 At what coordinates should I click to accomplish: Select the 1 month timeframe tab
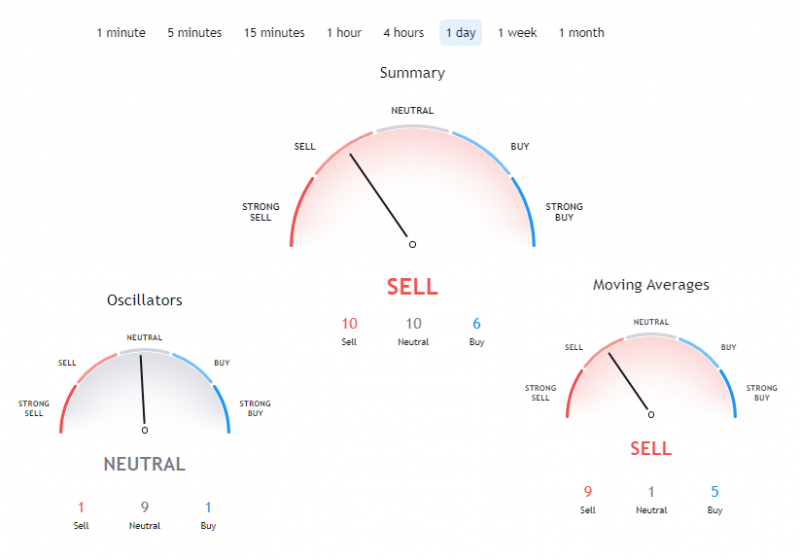point(582,33)
